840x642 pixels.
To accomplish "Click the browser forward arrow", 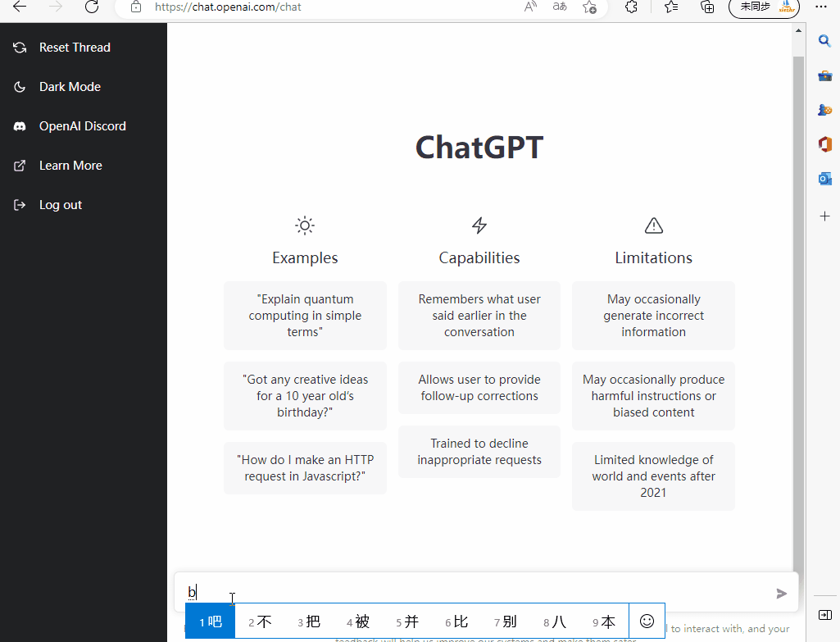I will click(x=56, y=7).
